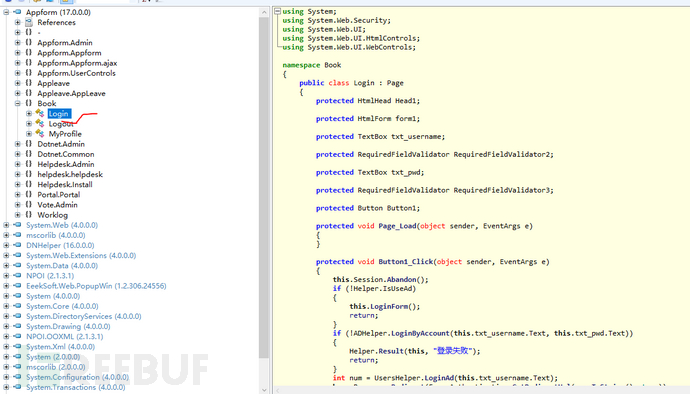Select the Helpdesk.Admin namespace
This screenshot has width=690, height=394.
pos(66,164)
